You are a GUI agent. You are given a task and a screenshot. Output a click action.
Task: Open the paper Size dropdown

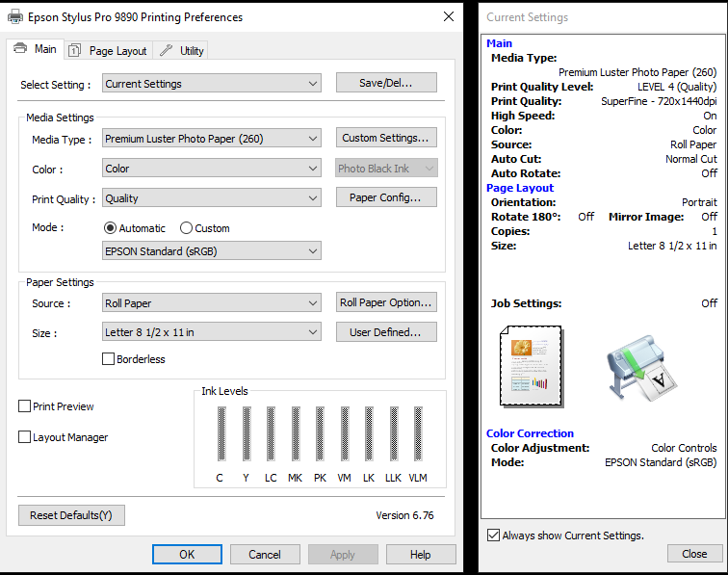pyautogui.click(x=212, y=332)
